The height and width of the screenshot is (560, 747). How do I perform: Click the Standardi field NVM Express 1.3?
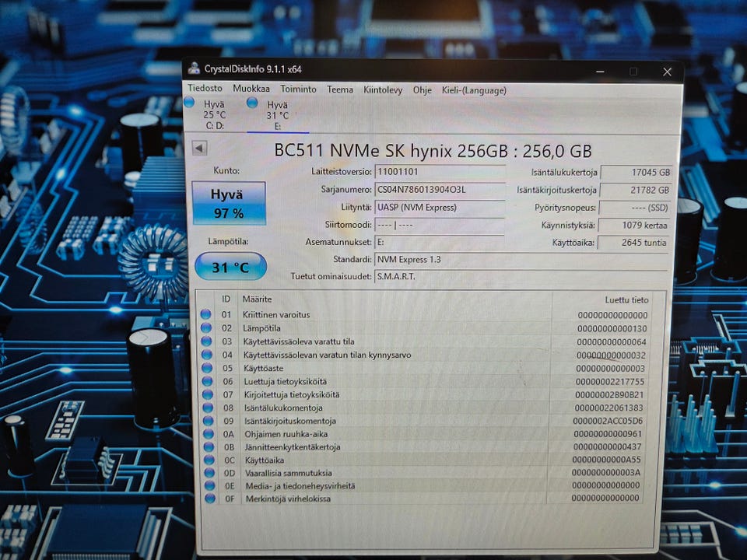click(x=521, y=260)
